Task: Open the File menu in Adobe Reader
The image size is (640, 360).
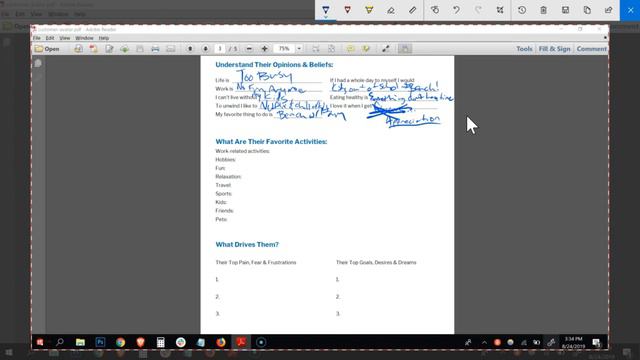Action: [x=37, y=38]
